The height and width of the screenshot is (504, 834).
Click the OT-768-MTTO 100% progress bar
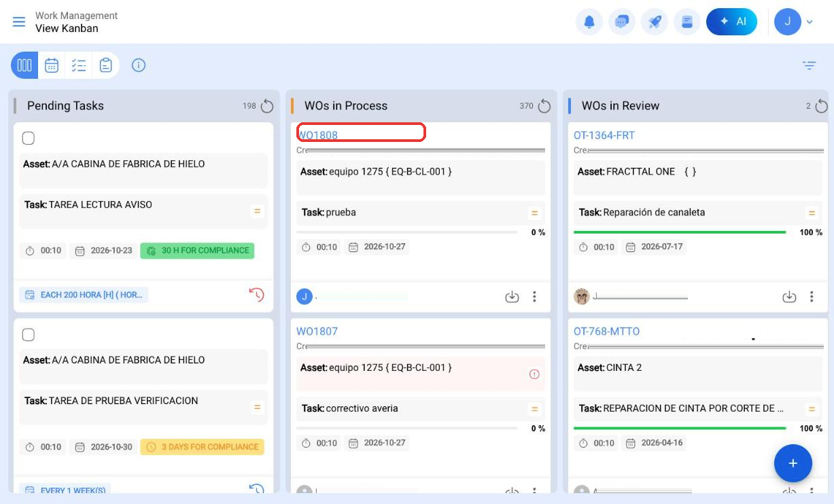click(x=680, y=429)
